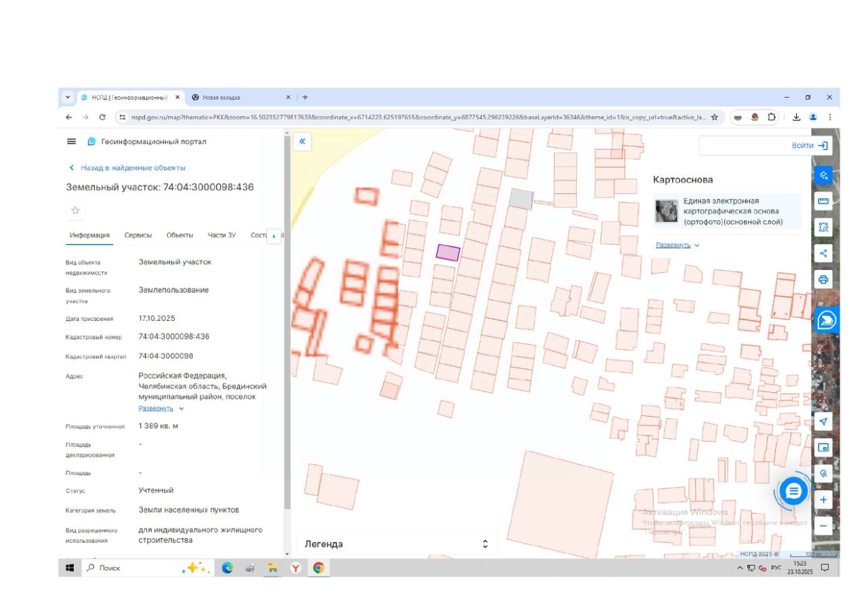The height and width of the screenshot is (614, 868).
Task: Toggle the mini-map overview button
Action: pyautogui.click(x=823, y=448)
